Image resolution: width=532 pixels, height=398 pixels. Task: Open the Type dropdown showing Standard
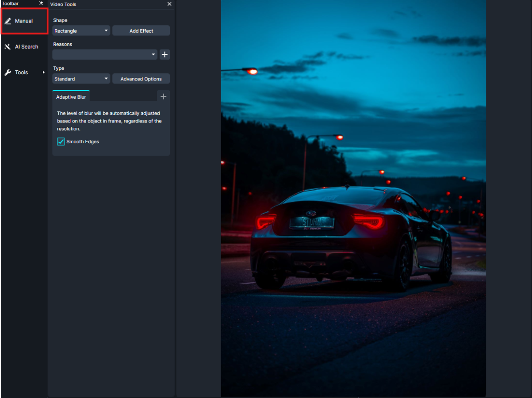pyautogui.click(x=81, y=79)
